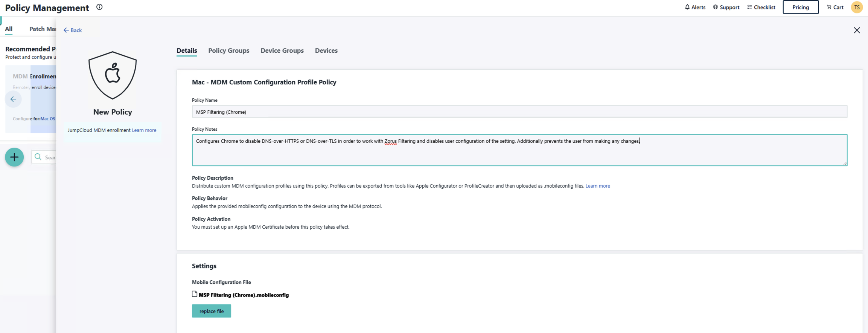Click Mac - MDM Custom Configuration Profile Policy heading
This screenshot has width=868, height=333.
coord(264,82)
